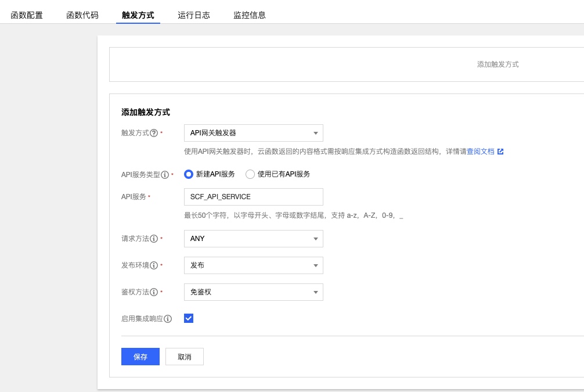The height and width of the screenshot is (392, 584).
Task: Click info icon beside API服务类型
Action: click(x=165, y=174)
